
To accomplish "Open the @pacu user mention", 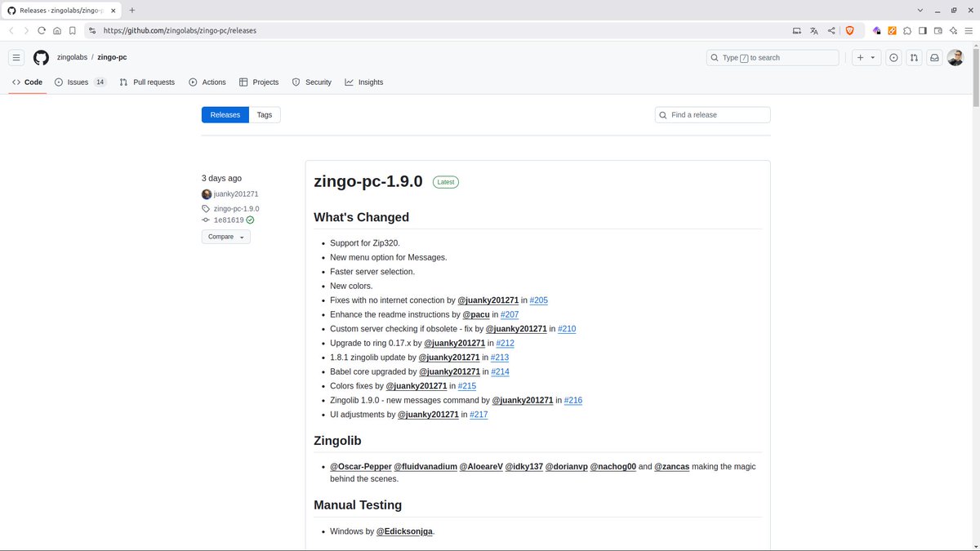I will pyautogui.click(x=475, y=314).
